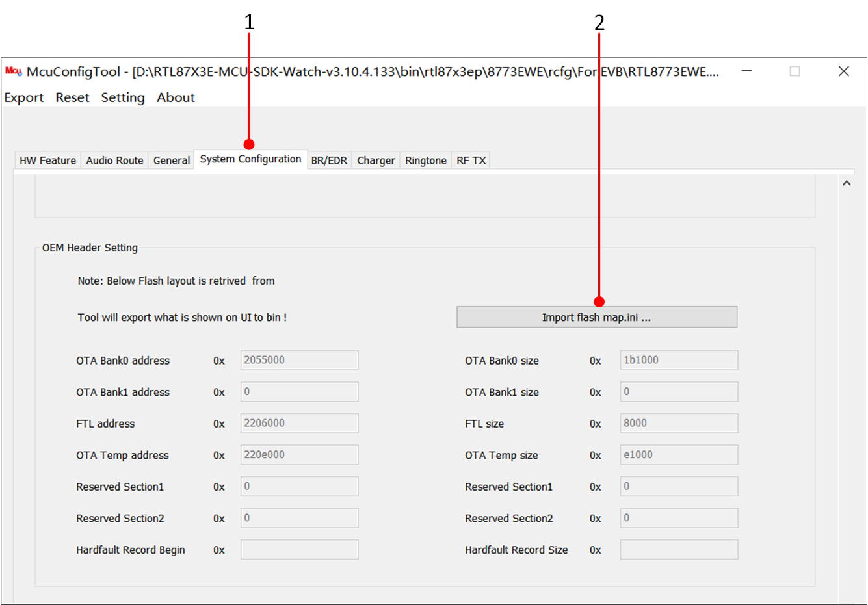Click the Mcu application icon in title bar
The width and height of the screenshot is (868, 605).
pyautogui.click(x=12, y=71)
